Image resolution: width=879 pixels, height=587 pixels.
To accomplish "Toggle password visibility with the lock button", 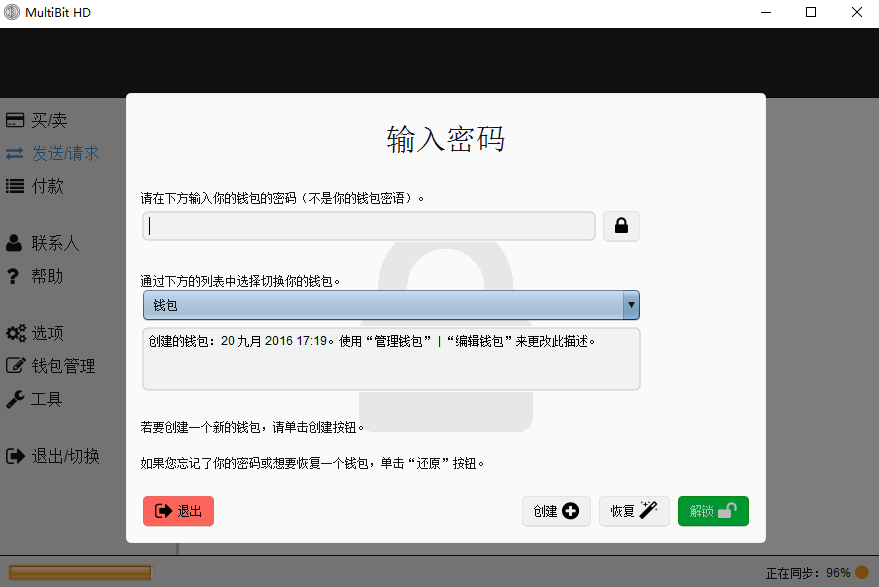I will pos(621,226).
